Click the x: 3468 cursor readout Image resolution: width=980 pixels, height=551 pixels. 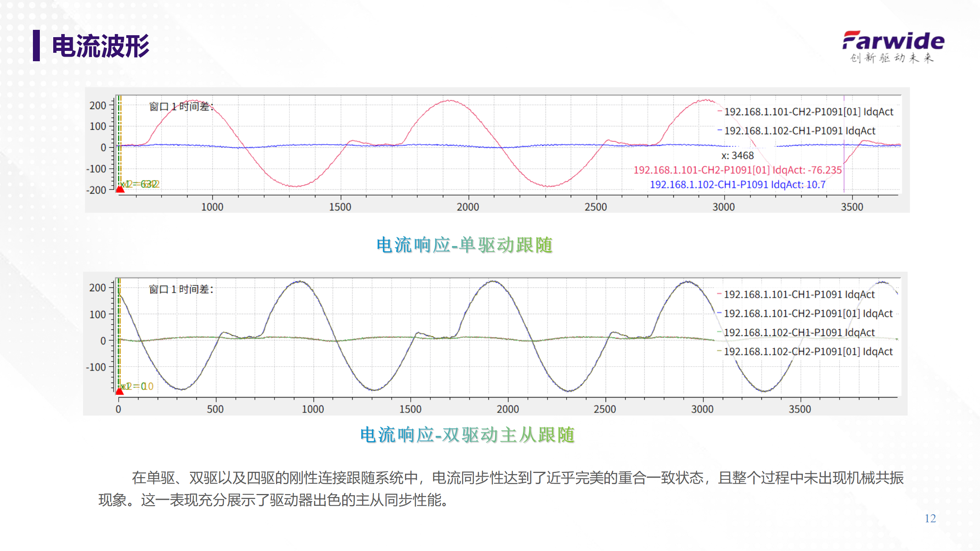737,155
